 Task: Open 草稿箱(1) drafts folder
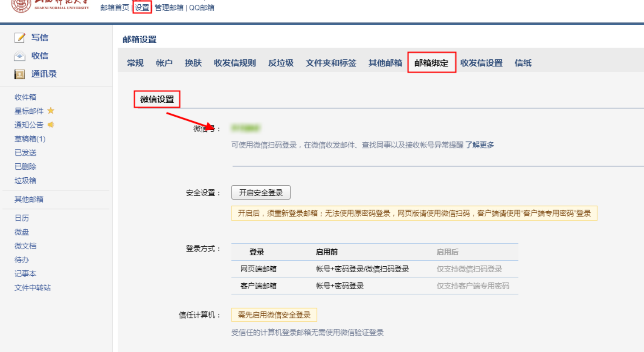pos(30,139)
